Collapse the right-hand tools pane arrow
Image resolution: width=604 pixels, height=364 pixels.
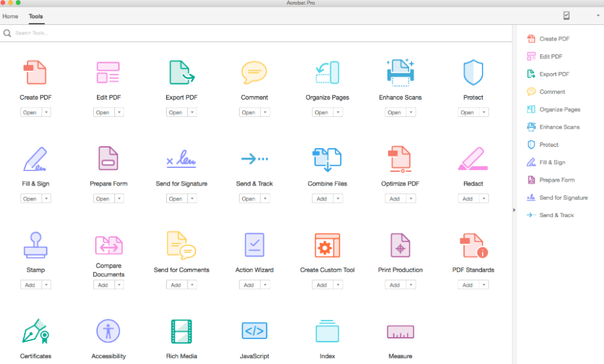click(x=514, y=210)
